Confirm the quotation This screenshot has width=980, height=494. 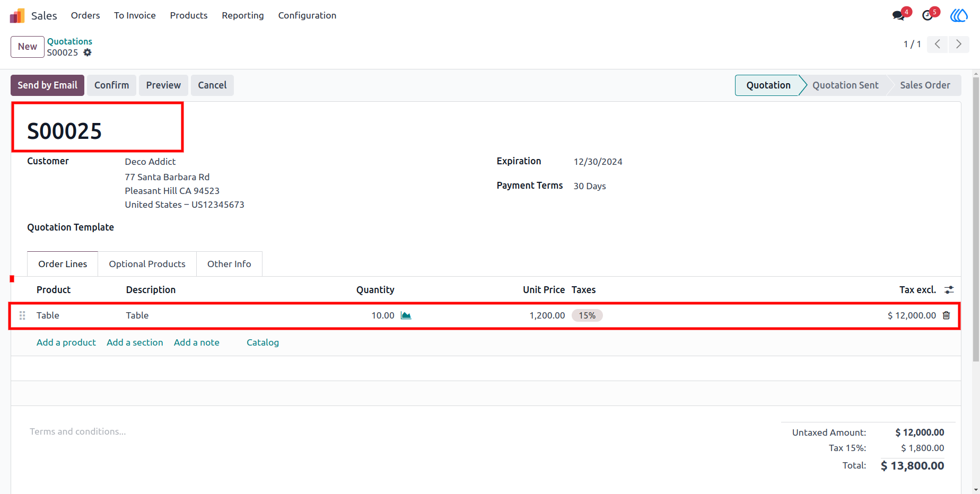tap(111, 85)
